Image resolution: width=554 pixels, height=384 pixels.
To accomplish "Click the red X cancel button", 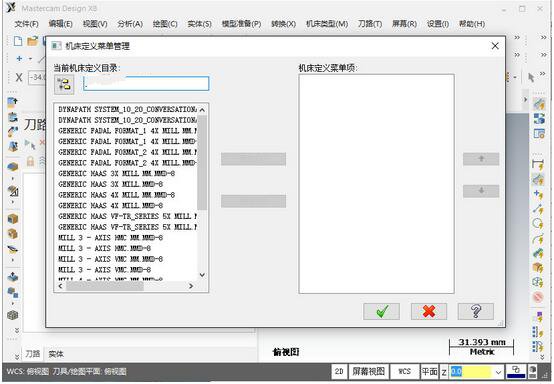I will (429, 312).
